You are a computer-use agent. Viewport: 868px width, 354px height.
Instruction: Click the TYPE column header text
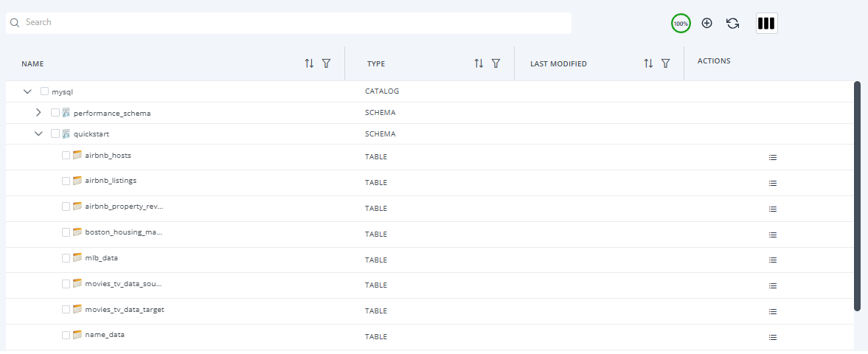(376, 64)
